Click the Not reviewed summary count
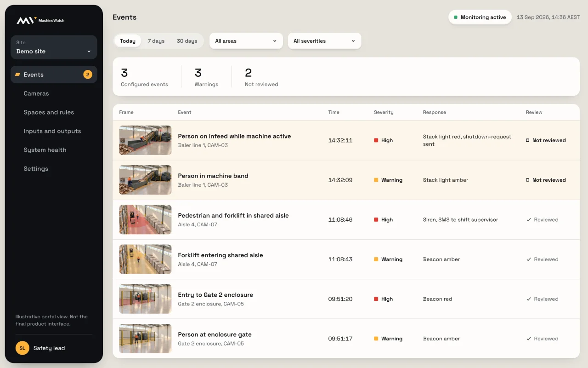 261,77
